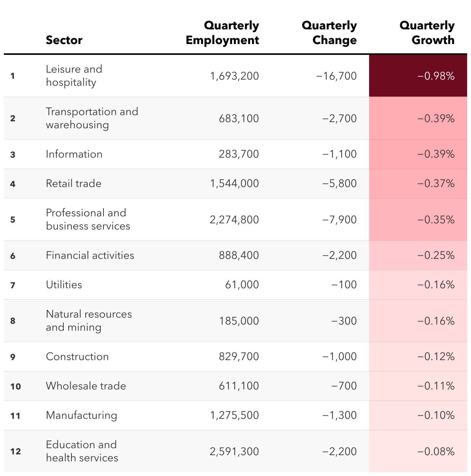The image size is (471, 476).
Task: Sort by Quarterly Employment column header
Action: coord(222,33)
